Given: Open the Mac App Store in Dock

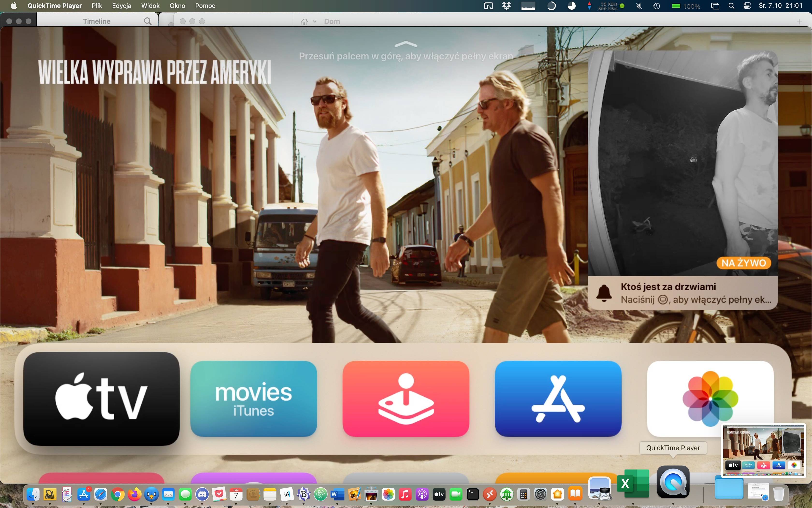Looking at the screenshot, I should pos(84,494).
